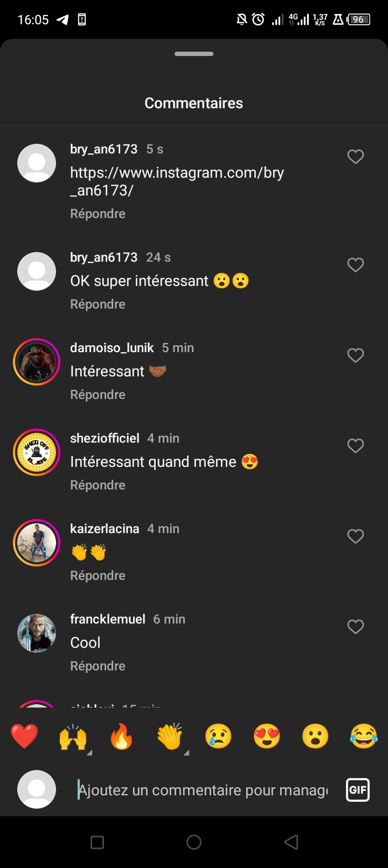Open sheziofficiel's profile picture

pyautogui.click(x=37, y=452)
